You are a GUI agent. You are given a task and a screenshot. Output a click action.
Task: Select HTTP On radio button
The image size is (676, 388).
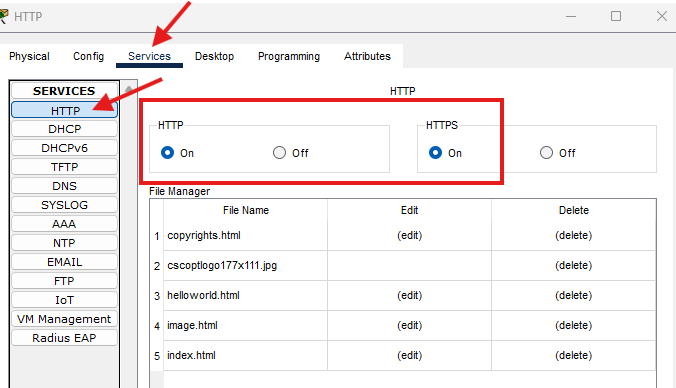tap(167, 153)
